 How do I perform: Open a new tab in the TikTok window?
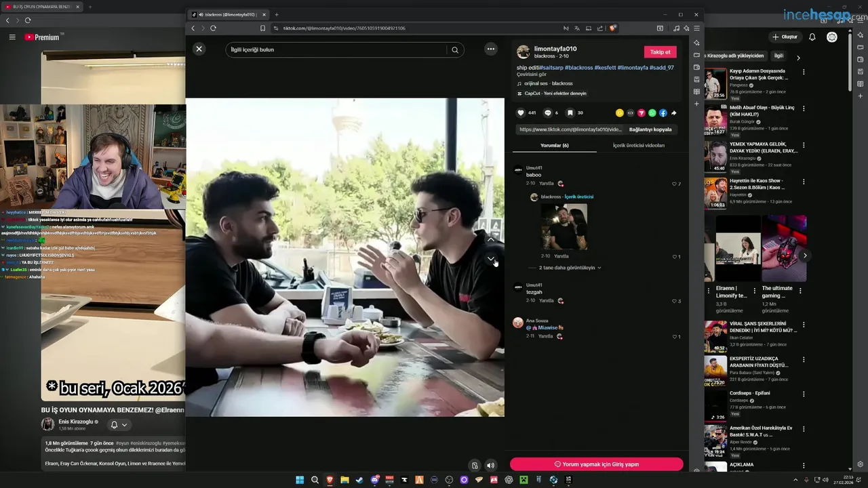tap(277, 14)
